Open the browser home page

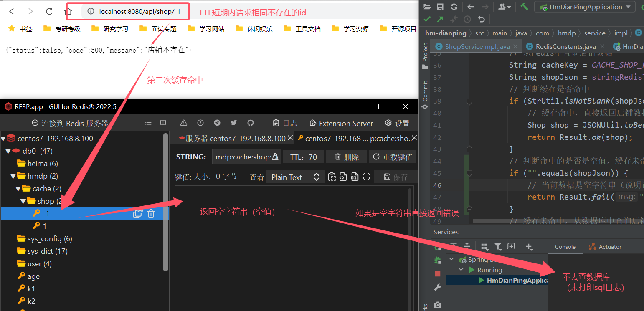coord(68,11)
